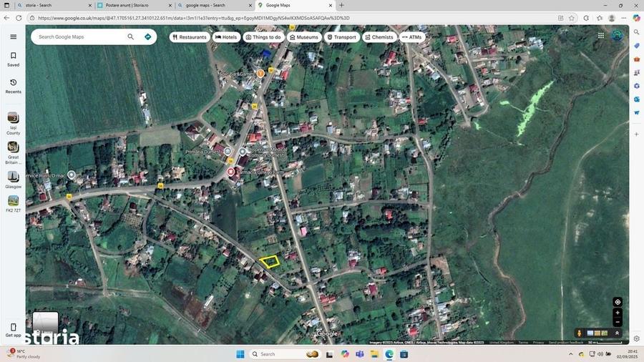This screenshot has height=362, width=644.
Task: Select the map layers thumbnail
Action: (597, 333)
